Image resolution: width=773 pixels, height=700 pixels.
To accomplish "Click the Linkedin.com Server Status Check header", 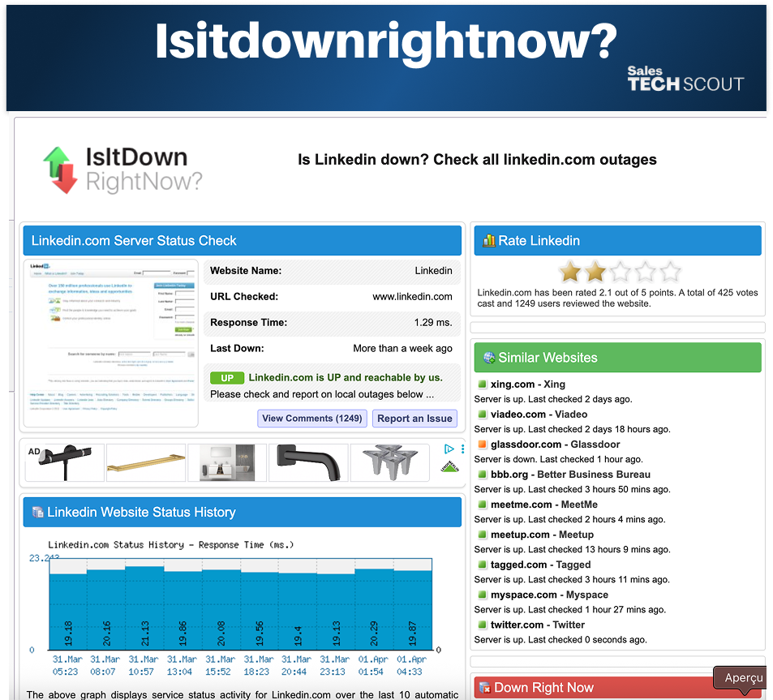I will (242, 241).
